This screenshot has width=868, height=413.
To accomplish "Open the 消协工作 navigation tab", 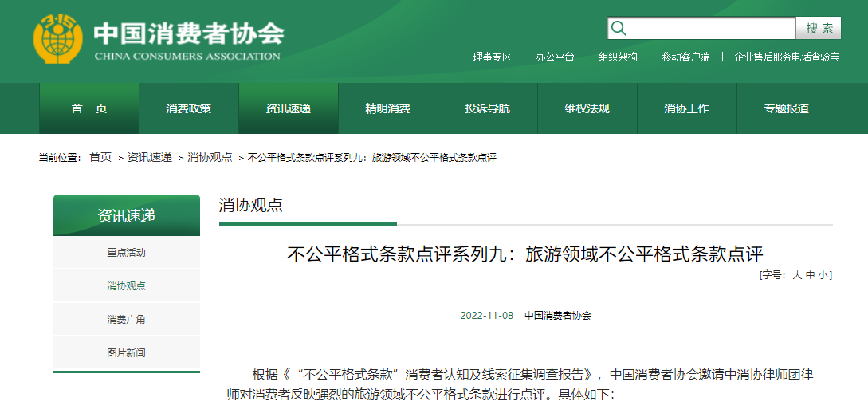I will [x=687, y=108].
